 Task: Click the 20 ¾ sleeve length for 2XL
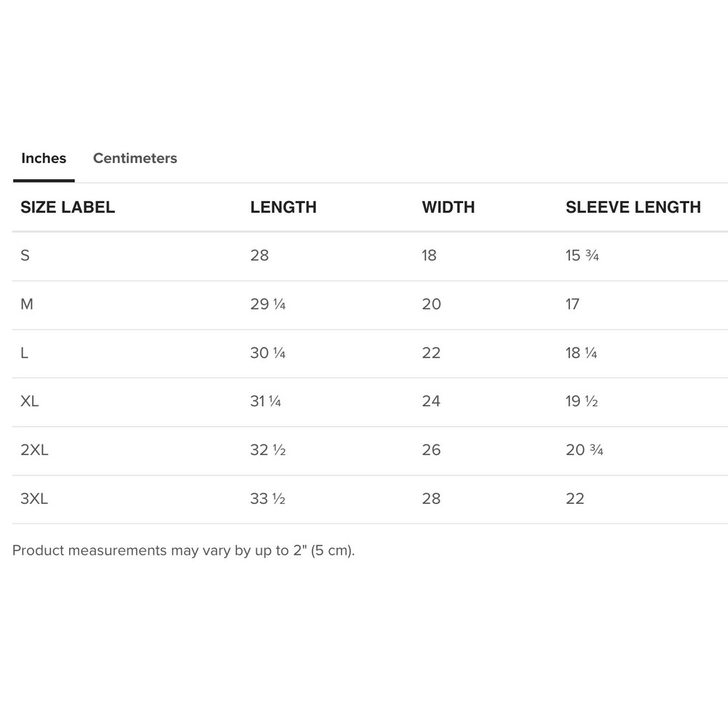pos(584,450)
